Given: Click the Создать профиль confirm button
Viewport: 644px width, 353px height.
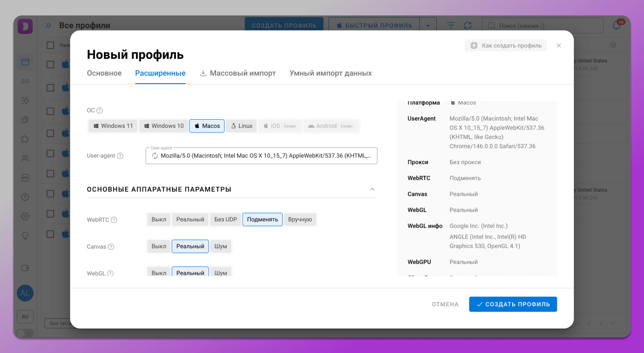Looking at the screenshot, I should click(513, 304).
